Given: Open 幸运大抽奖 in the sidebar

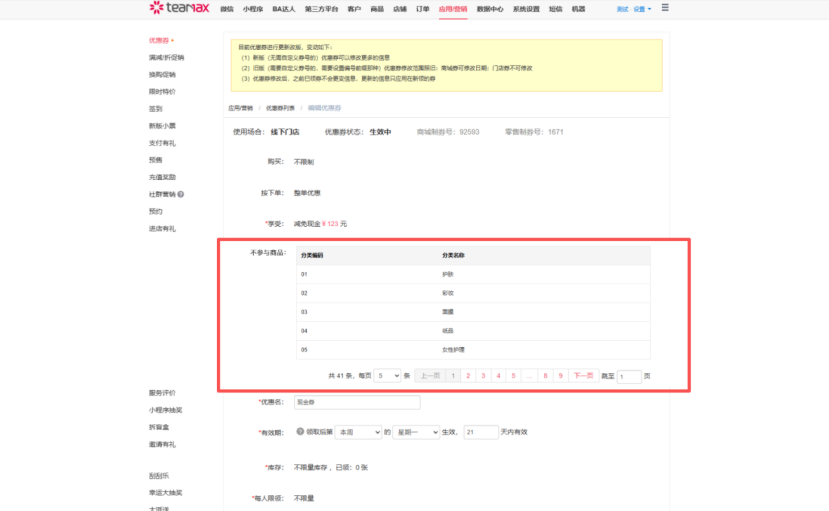Looking at the screenshot, I should 165,493.
